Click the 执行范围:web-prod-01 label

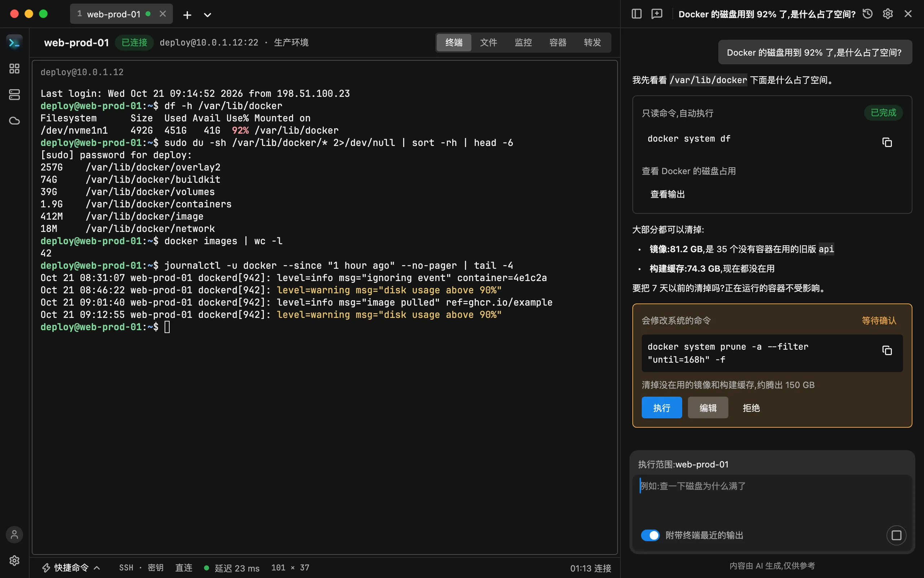(683, 465)
